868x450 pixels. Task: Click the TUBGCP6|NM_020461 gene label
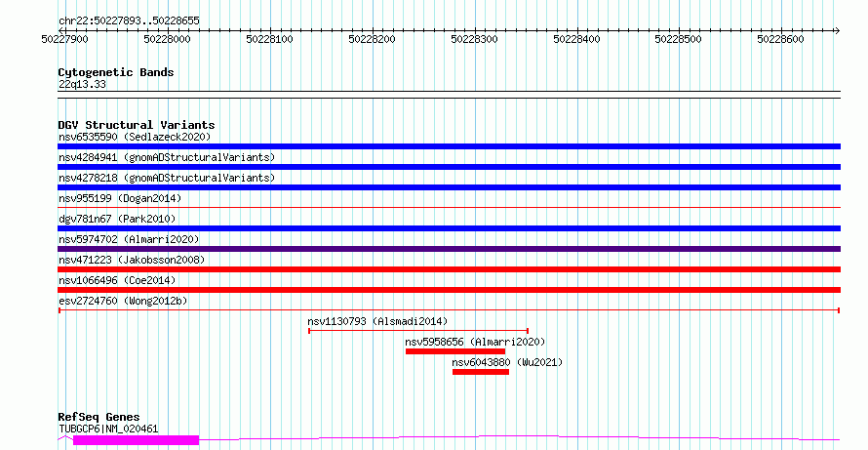pos(108,429)
